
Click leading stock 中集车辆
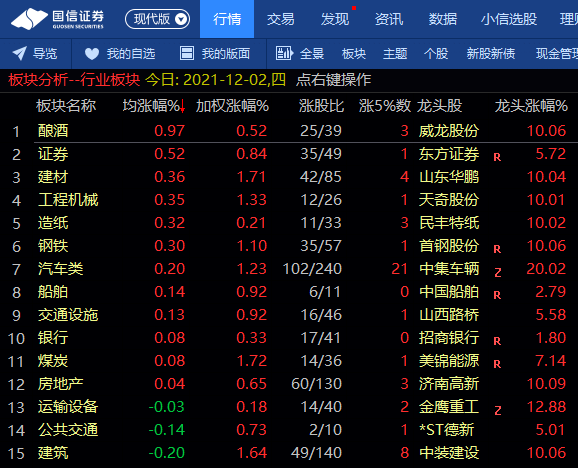449,269
